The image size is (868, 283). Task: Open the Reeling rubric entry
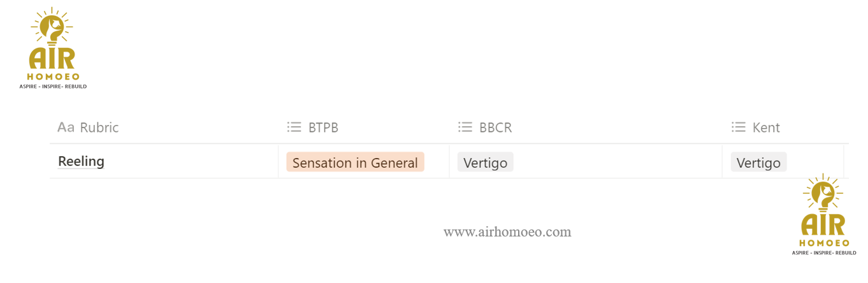coord(81,161)
